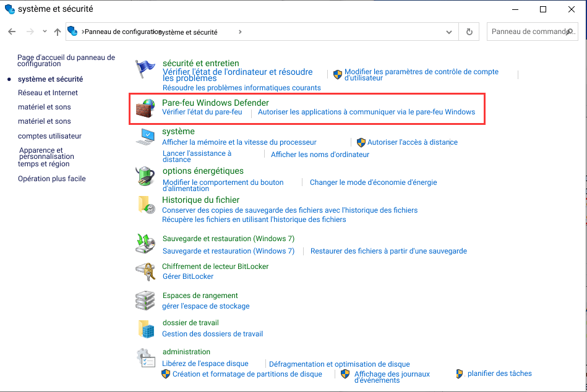
Task: Open Opération plus facile in sidebar
Action: pyautogui.click(x=52, y=179)
